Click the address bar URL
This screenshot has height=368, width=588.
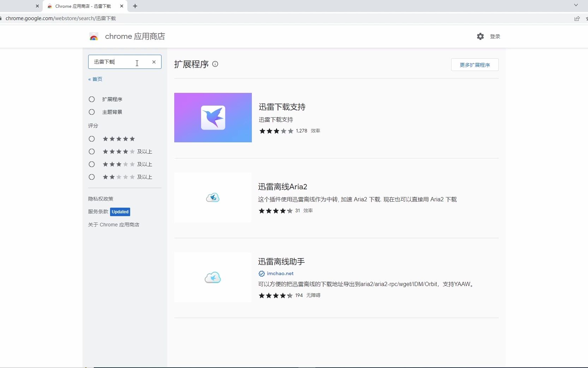pos(61,18)
